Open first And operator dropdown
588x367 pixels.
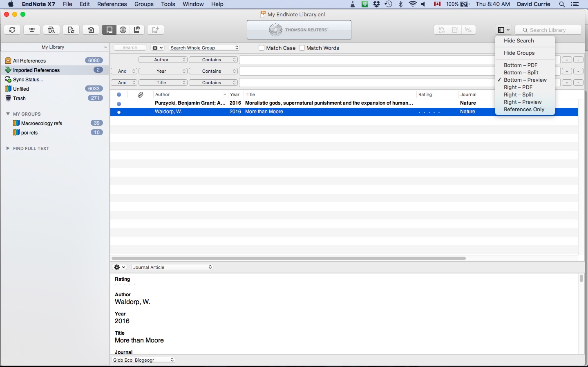(124, 71)
